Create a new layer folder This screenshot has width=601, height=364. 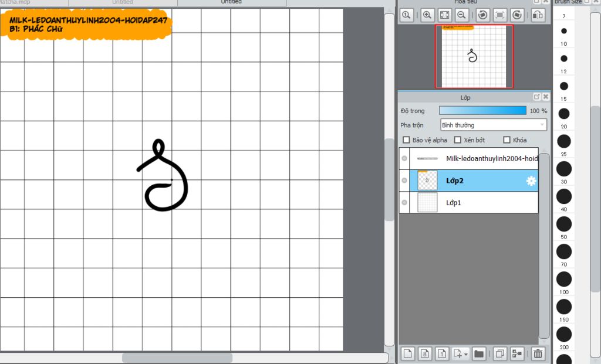click(479, 353)
